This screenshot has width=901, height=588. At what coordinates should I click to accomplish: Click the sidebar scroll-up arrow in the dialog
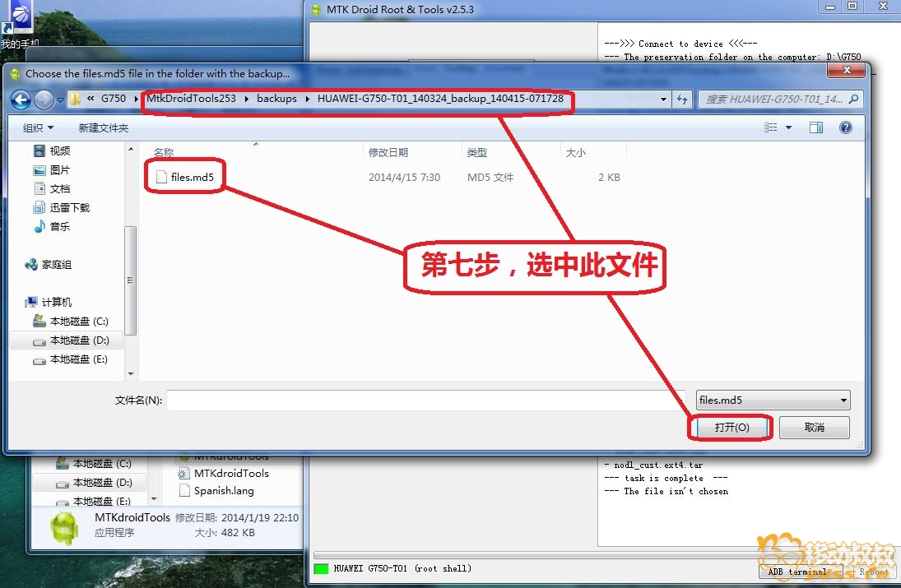pos(131,149)
